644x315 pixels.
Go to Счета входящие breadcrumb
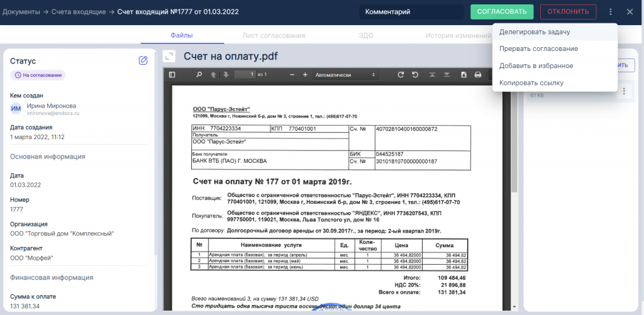79,12
